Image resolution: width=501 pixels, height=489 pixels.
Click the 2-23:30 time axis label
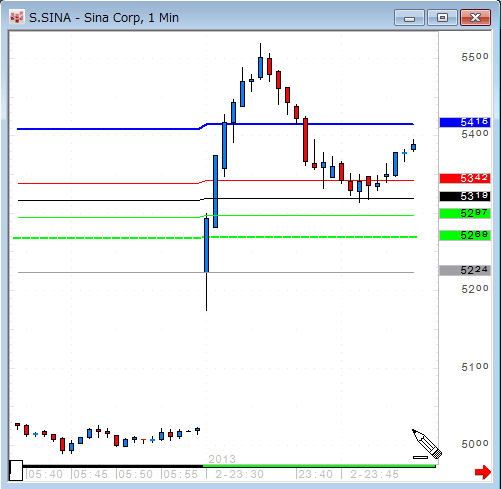click(239, 474)
